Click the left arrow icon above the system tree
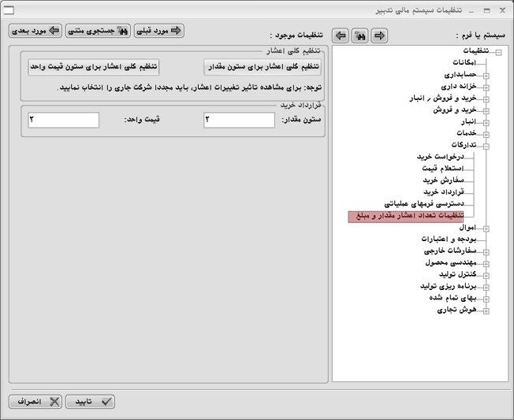Viewport: 514px width, 420px height. [x=341, y=35]
